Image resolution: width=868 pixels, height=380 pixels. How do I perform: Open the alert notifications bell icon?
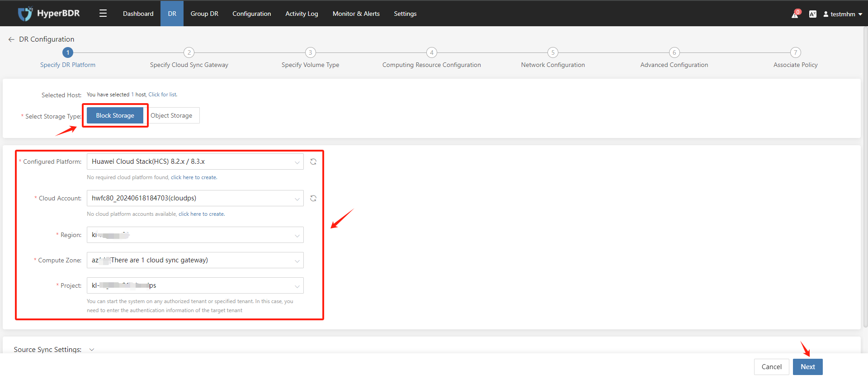point(795,14)
